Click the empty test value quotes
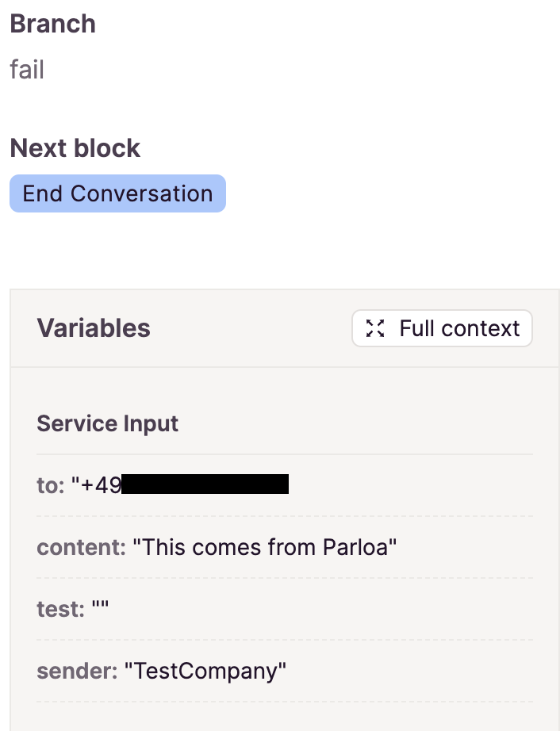560x731 pixels. click(100, 606)
